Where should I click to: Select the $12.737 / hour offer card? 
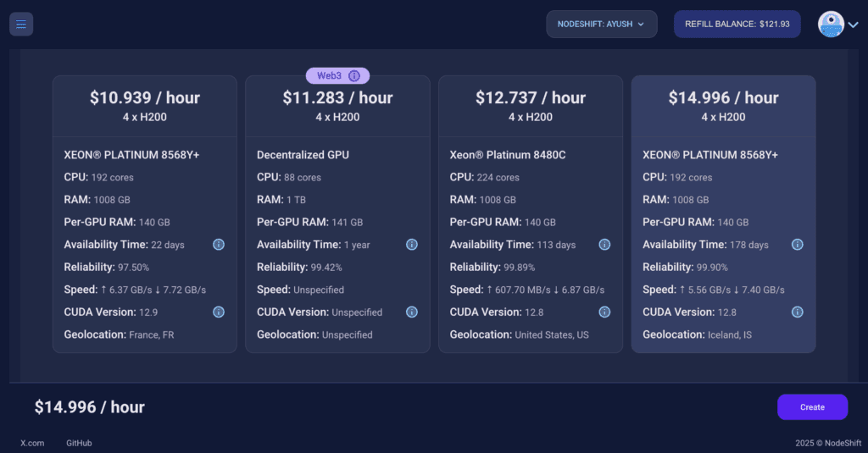tap(531, 214)
